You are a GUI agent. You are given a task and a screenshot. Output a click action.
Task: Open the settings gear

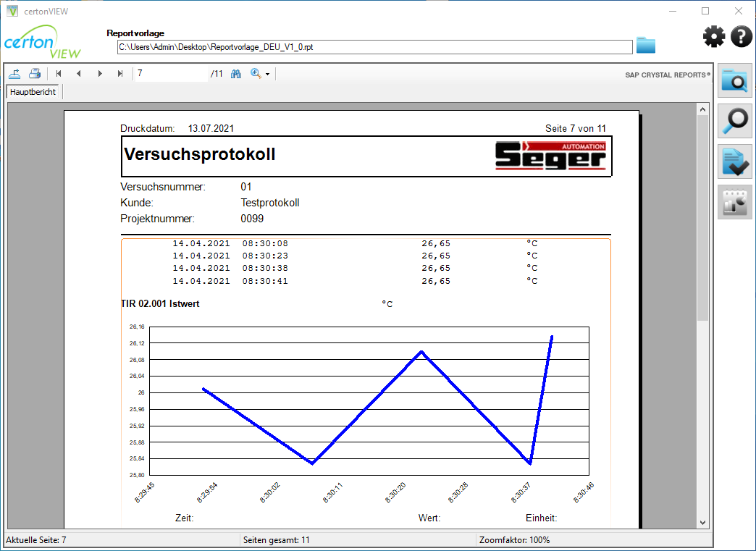(713, 36)
